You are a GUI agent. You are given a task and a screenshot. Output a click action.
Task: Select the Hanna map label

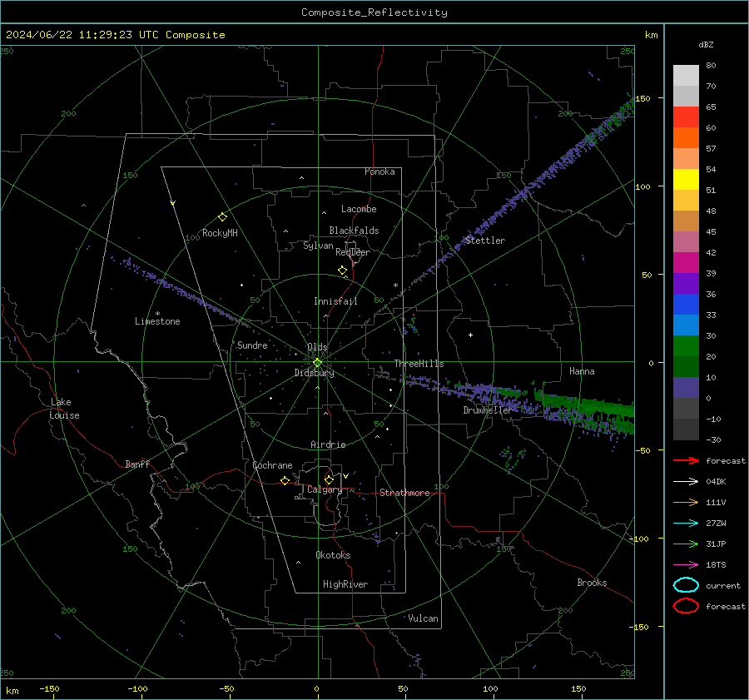tap(582, 371)
